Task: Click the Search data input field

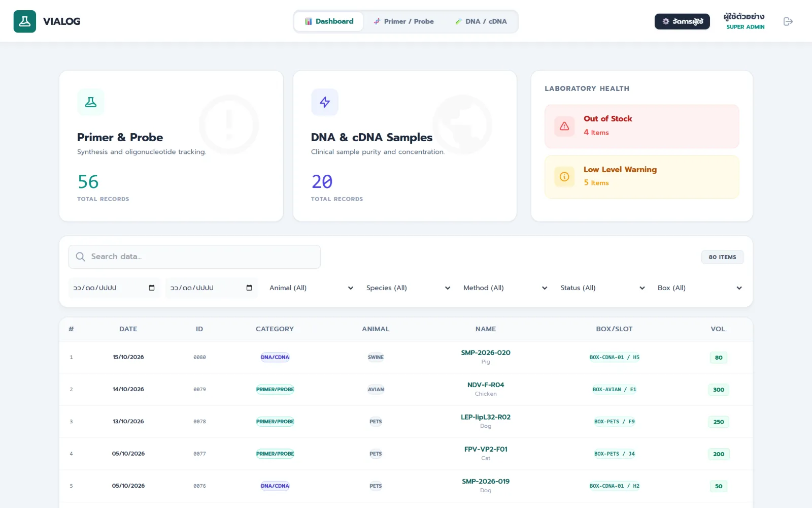Action: click(x=194, y=257)
